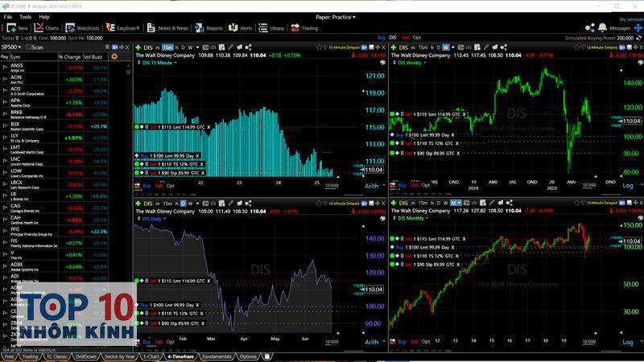The height and width of the screenshot is (362, 644).
Task: Open the Charts tool from the main toolbar
Action: coord(47,28)
